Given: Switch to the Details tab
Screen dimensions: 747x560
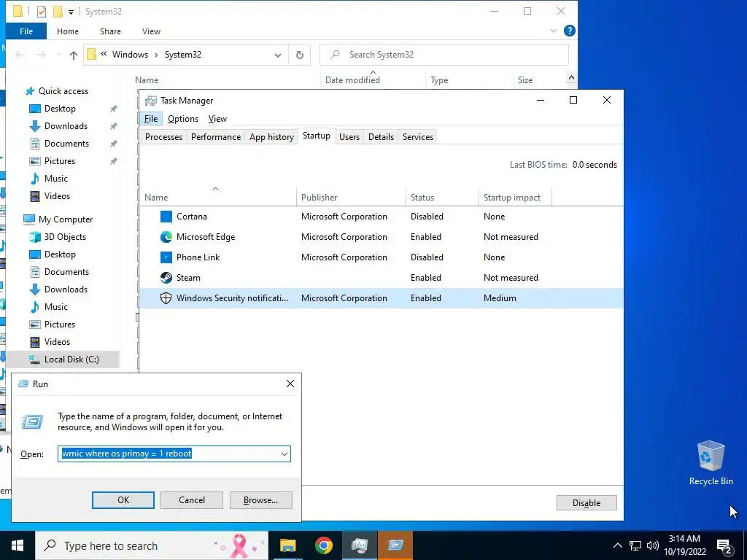Looking at the screenshot, I should tap(381, 137).
